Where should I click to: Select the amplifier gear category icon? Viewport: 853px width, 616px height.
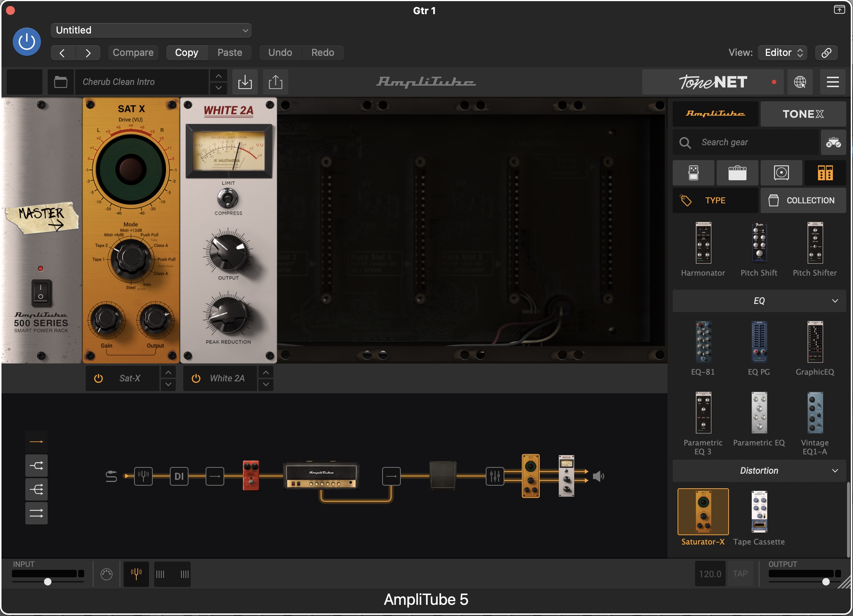[737, 173]
